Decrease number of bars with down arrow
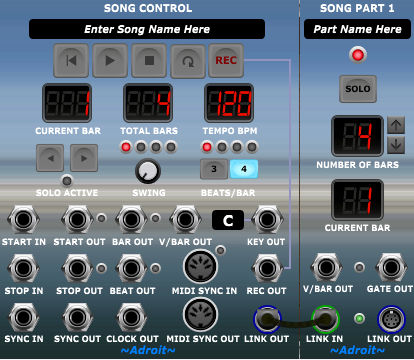Image resolution: width=414 pixels, height=360 pixels. pos(396,145)
